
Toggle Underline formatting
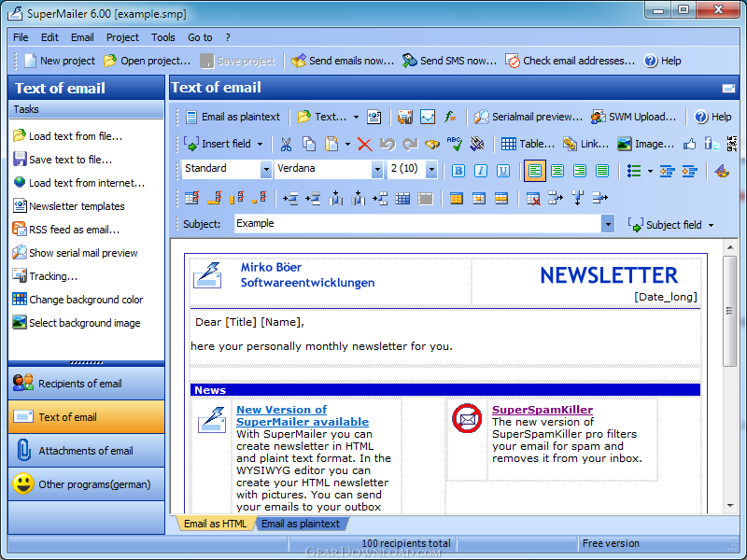503,171
